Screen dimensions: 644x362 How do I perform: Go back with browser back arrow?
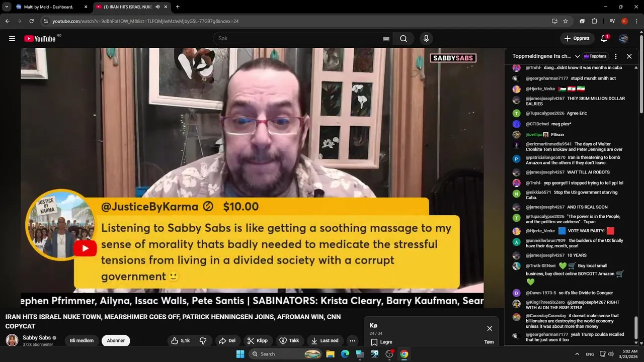[x=7, y=21]
